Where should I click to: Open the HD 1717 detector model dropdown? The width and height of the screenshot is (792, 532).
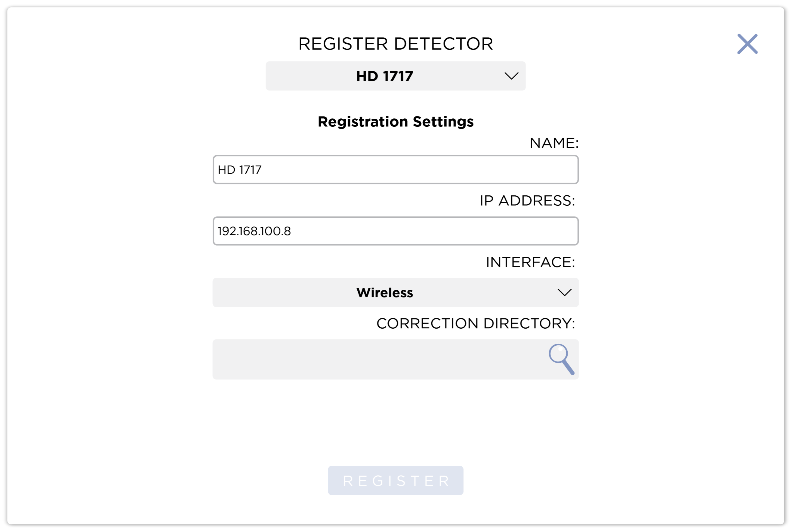pos(395,76)
